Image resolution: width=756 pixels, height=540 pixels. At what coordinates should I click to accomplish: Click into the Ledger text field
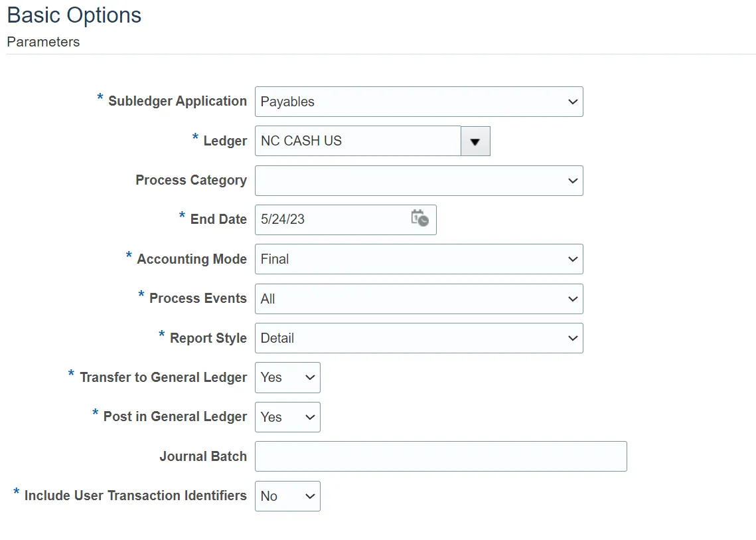tap(357, 141)
